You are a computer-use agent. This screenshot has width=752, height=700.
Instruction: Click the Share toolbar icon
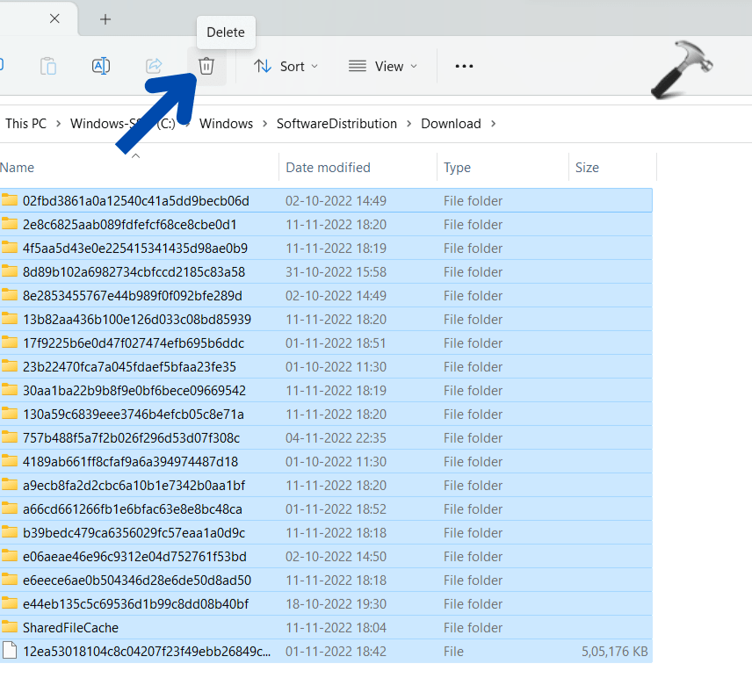154,66
